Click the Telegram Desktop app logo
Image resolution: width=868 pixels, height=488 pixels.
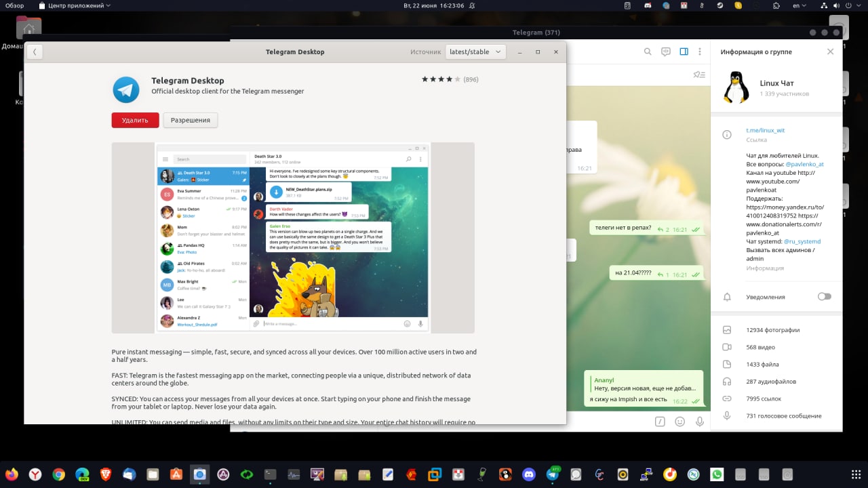pyautogui.click(x=126, y=89)
